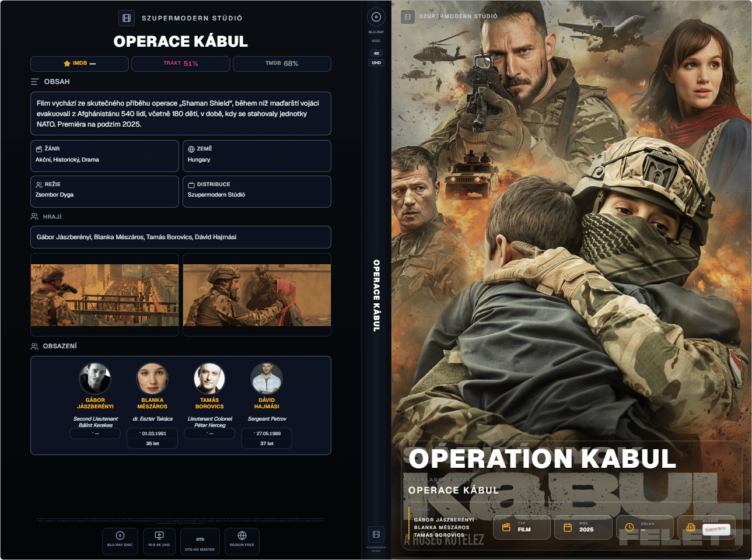The image size is (752, 560).
Task: Click the "Sergeant Petrov" role text
Action: [x=267, y=419]
